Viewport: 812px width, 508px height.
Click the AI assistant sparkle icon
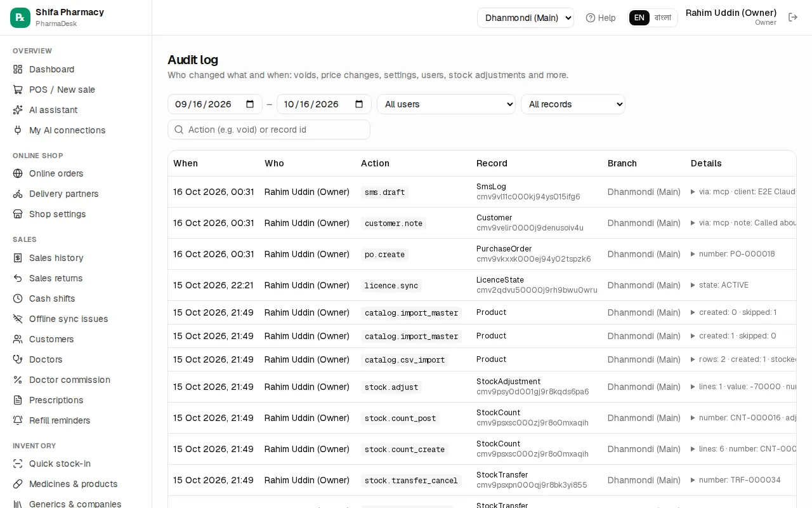pyautogui.click(x=18, y=110)
